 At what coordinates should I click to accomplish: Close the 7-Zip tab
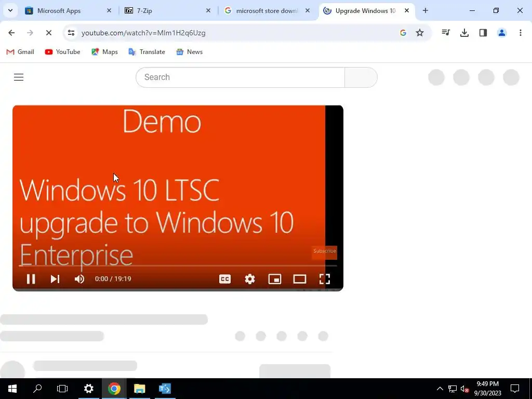tap(208, 11)
